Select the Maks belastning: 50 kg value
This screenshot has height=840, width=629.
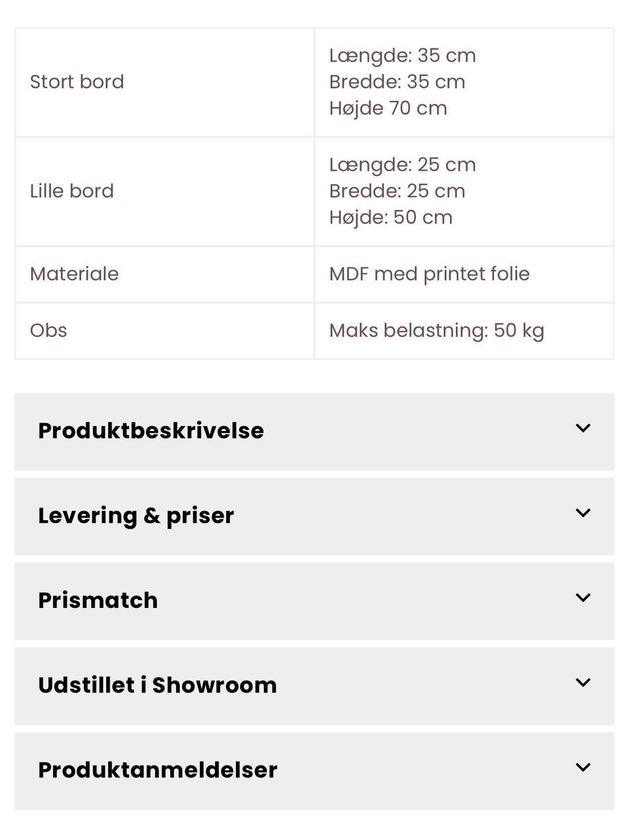436,330
